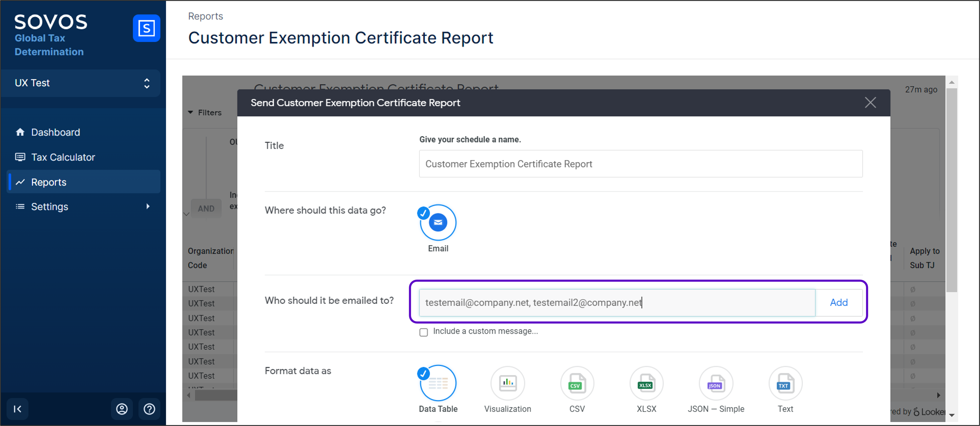Collapse the sidebar with the arrow icon

(x=17, y=409)
